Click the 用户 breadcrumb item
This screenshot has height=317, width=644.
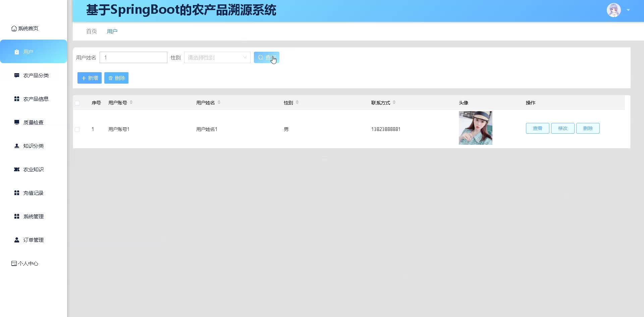(112, 31)
